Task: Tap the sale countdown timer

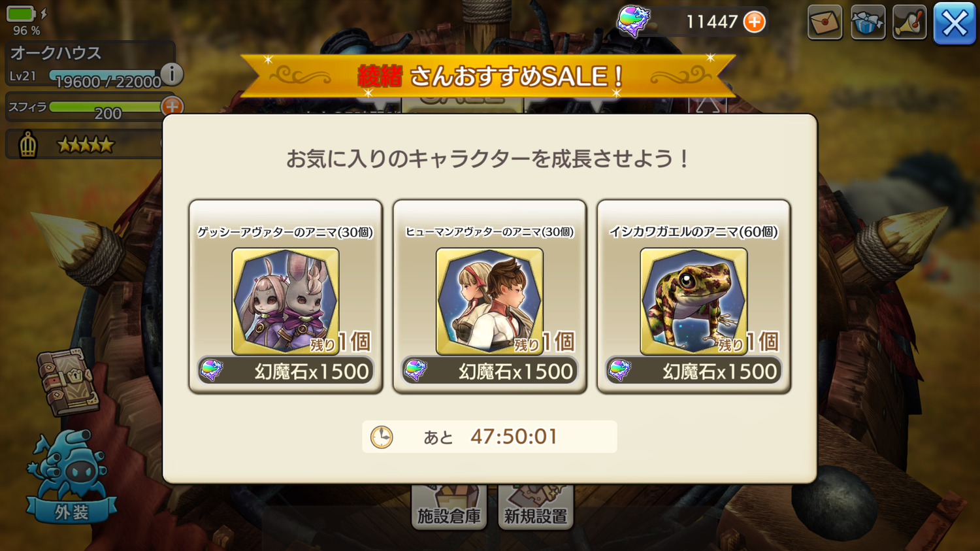Action: coord(489,437)
